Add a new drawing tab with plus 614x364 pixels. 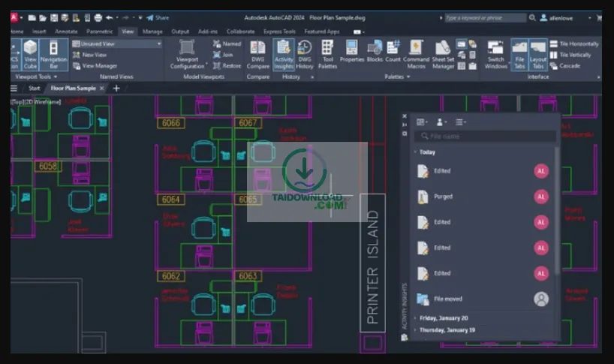[116, 88]
